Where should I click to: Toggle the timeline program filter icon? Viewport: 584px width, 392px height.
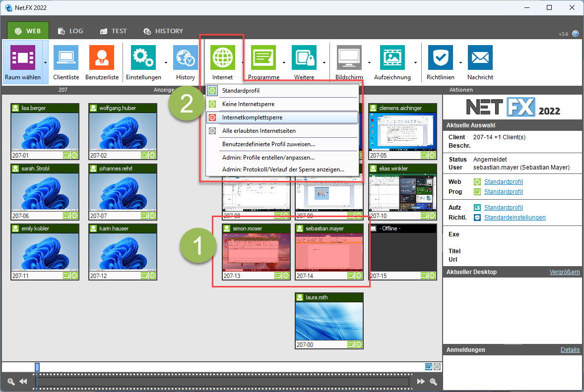(x=429, y=367)
